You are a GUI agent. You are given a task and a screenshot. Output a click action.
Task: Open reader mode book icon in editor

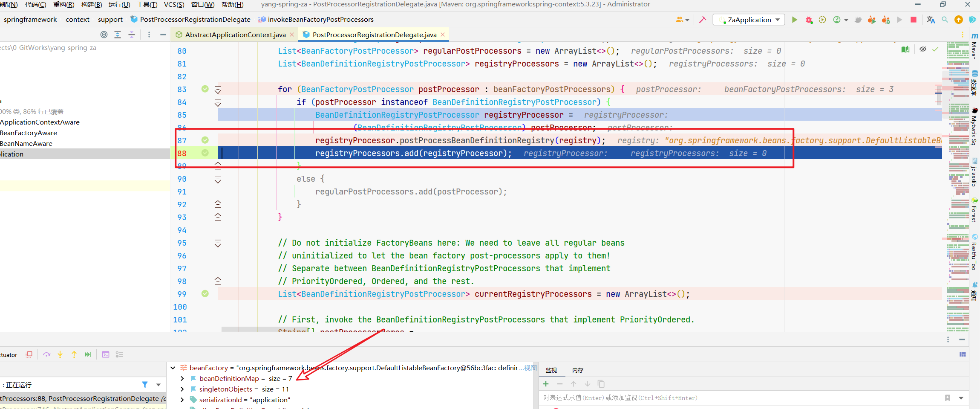(x=905, y=49)
